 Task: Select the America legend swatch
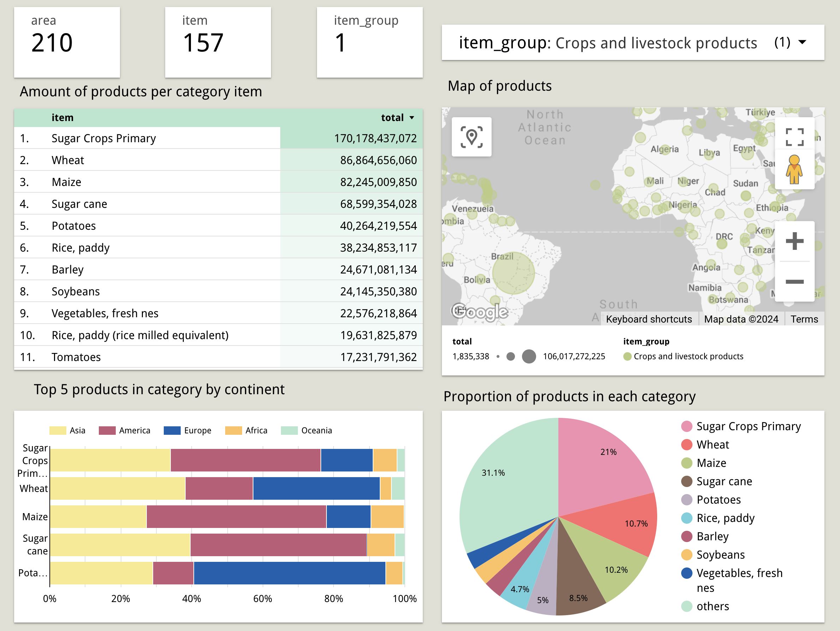[x=107, y=431]
